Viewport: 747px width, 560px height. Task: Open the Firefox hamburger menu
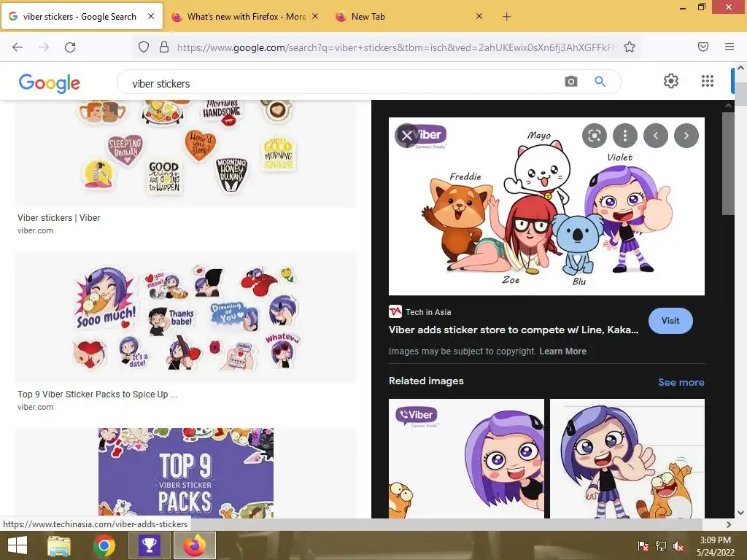tap(729, 47)
